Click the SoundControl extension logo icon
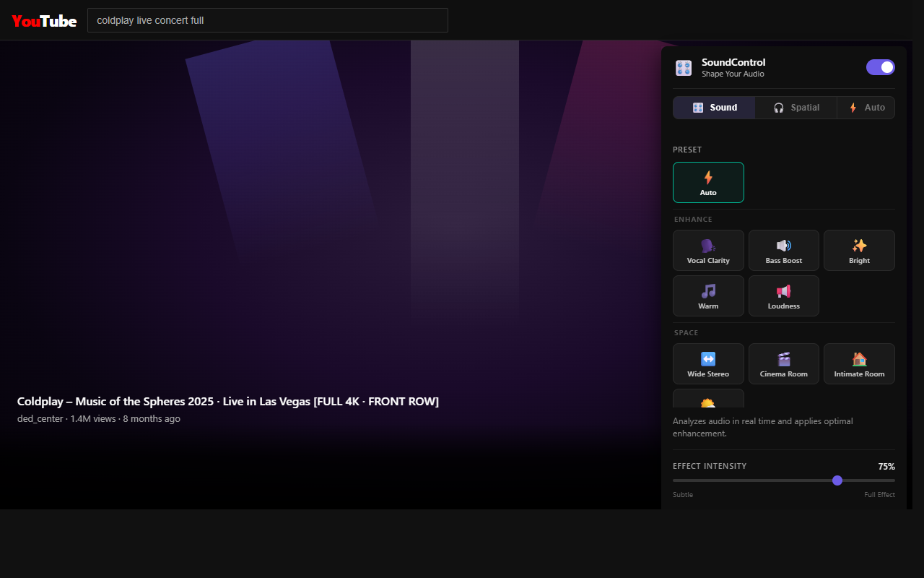The width and height of the screenshot is (924, 578). (684, 68)
